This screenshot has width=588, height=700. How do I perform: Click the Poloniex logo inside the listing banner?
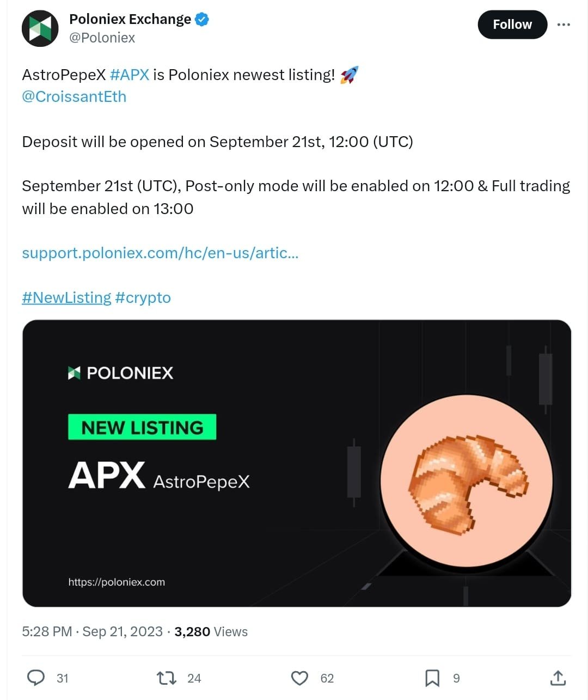[x=121, y=373]
